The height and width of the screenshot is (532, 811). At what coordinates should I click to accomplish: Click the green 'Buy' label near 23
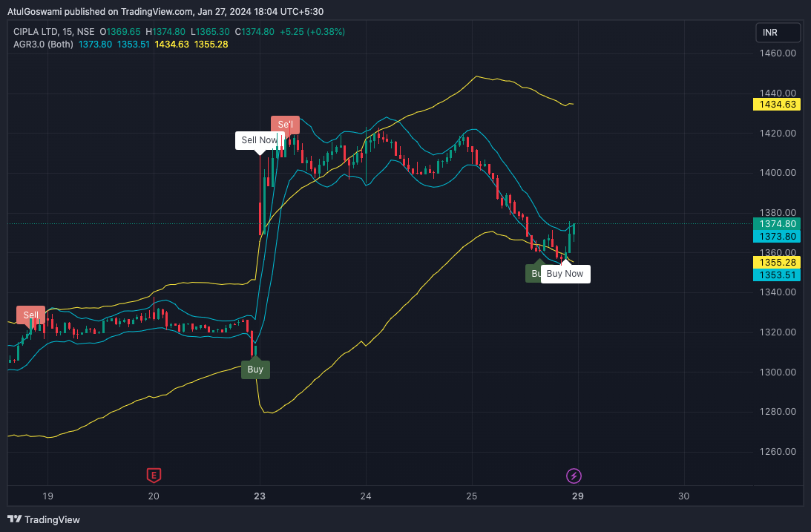coord(255,370)
